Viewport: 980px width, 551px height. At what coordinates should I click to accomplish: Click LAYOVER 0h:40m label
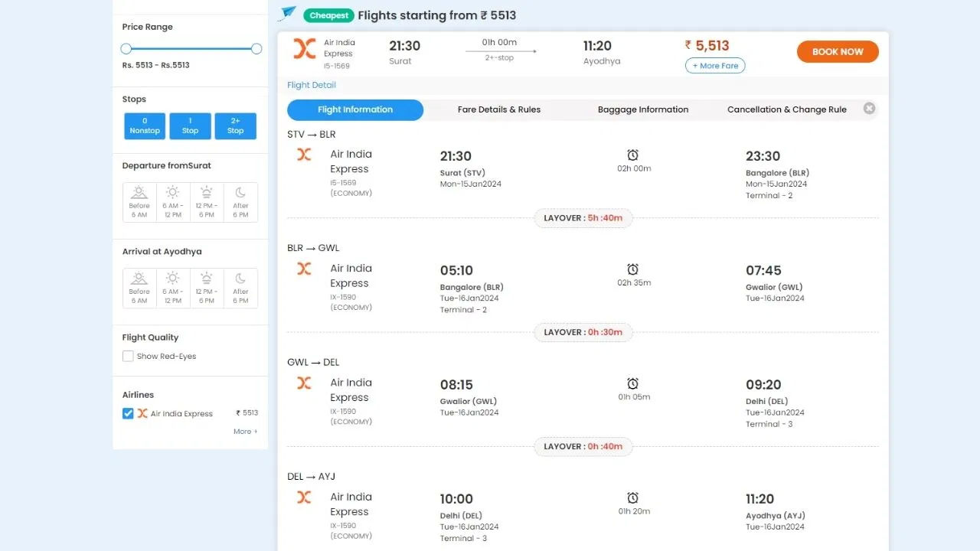(583, 446)
